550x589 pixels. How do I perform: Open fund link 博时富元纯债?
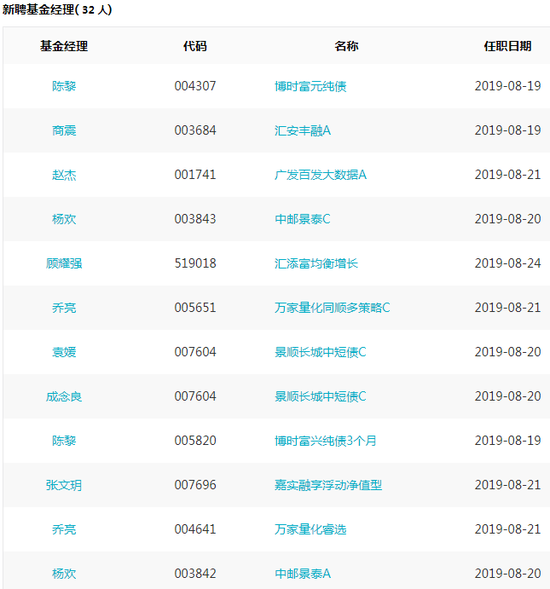tap(310, 86)
